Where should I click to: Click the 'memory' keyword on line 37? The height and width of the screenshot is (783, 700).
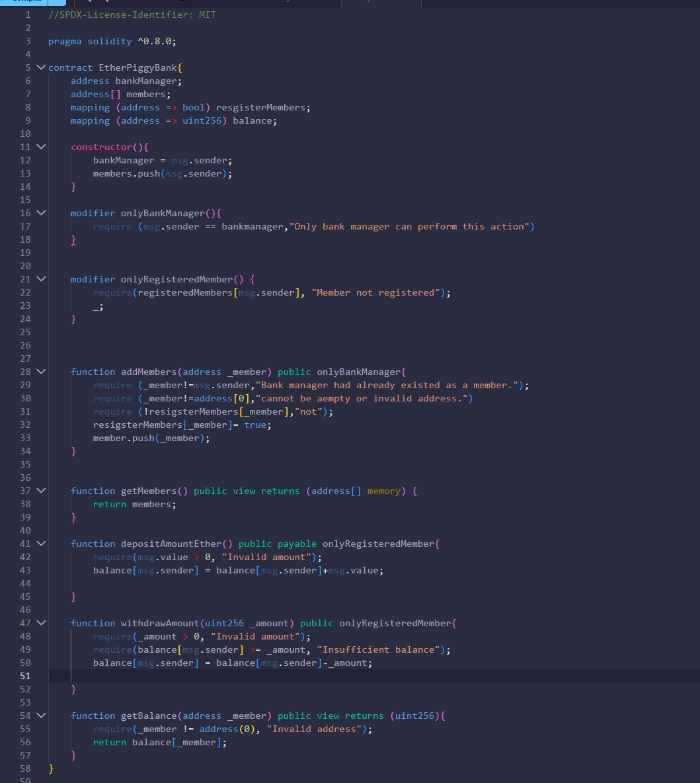383,491
